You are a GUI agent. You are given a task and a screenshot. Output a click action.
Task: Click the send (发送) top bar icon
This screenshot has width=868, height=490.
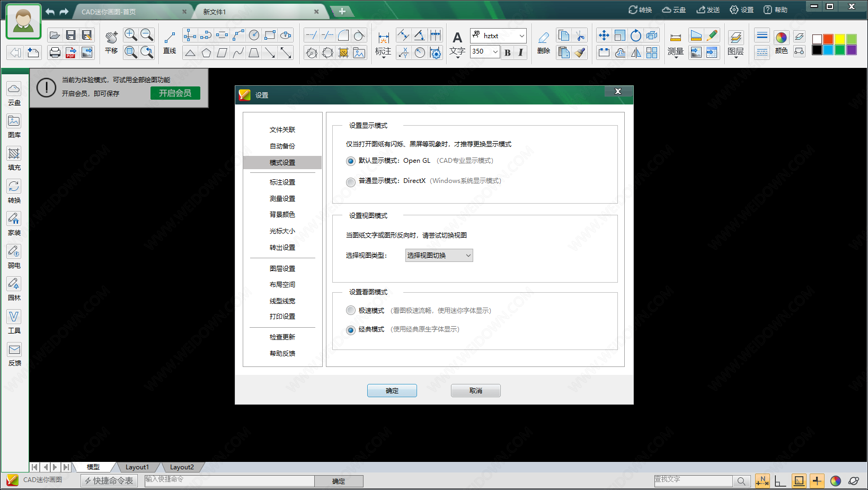click(708, 10)
